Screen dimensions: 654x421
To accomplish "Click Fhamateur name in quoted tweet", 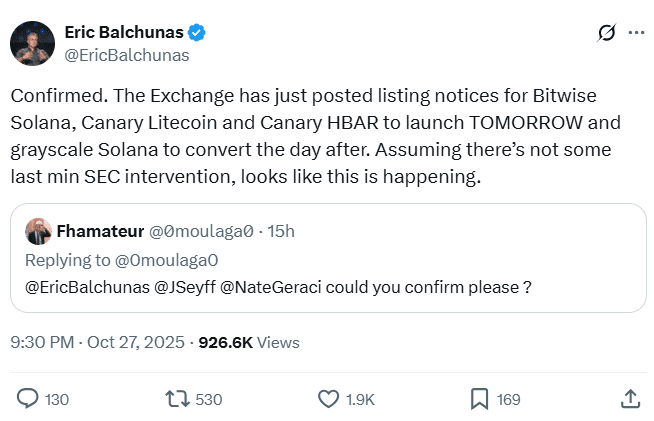I will (98, 231).
